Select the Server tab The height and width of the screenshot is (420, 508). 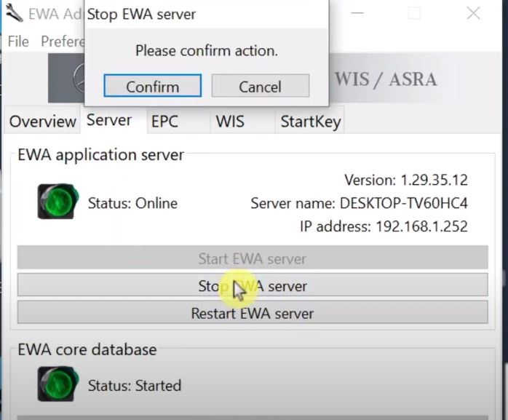pyautogui.click(x=109, y=120)
